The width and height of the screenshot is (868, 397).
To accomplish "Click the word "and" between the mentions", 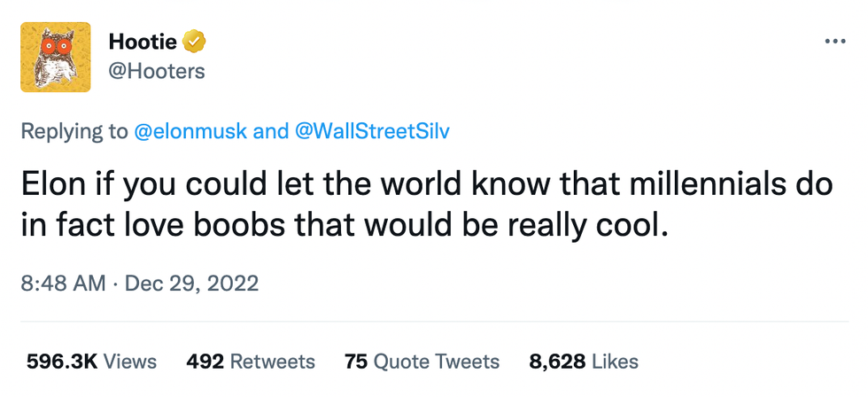I will (270, 132).
